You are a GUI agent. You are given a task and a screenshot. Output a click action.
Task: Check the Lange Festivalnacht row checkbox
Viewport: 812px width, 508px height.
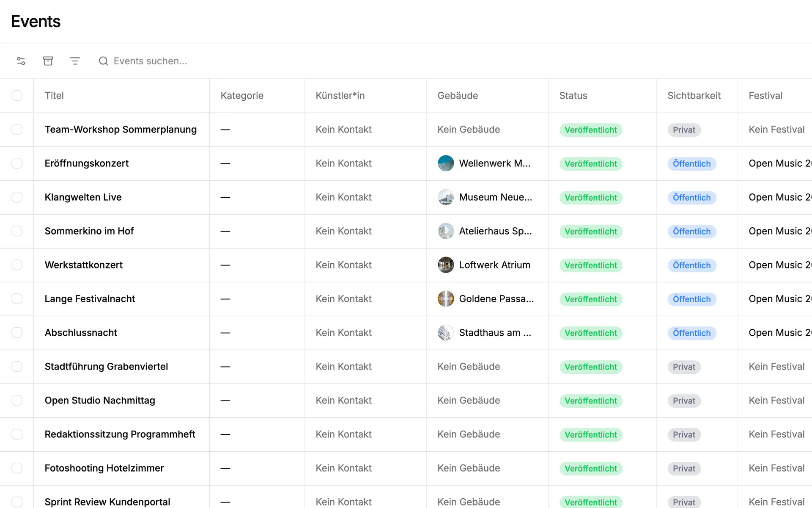tap(17, 299)
